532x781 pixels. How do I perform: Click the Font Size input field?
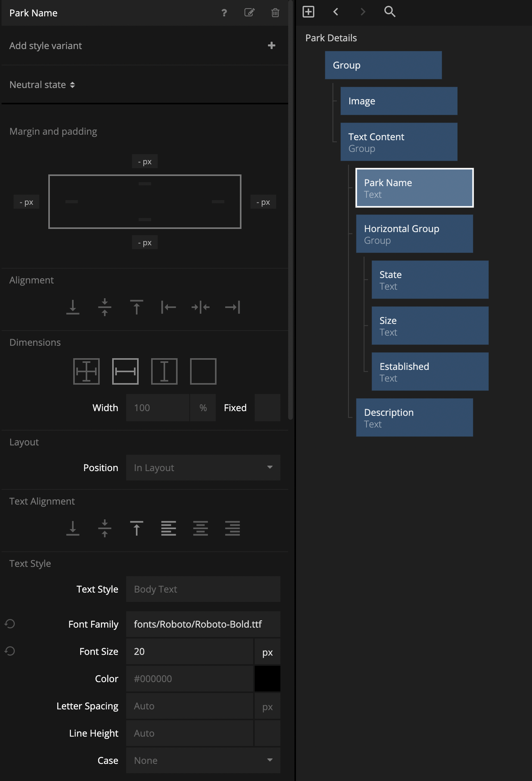[190, 651]
